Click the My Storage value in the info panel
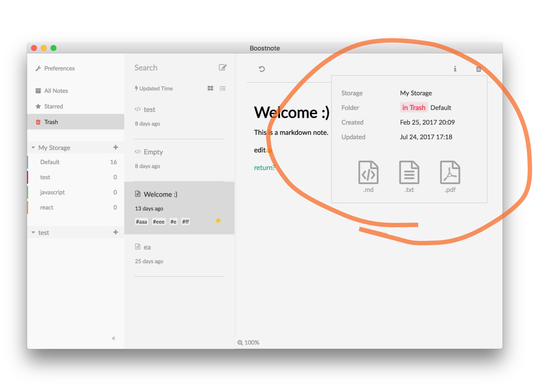545x392 pixels. click(x=416, y=93)
